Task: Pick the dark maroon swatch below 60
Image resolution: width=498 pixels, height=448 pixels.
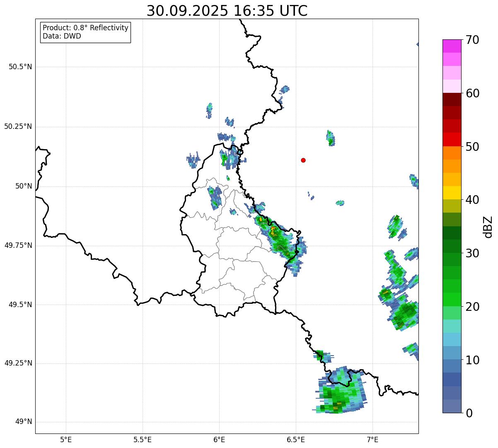Action: coord(452,99)
